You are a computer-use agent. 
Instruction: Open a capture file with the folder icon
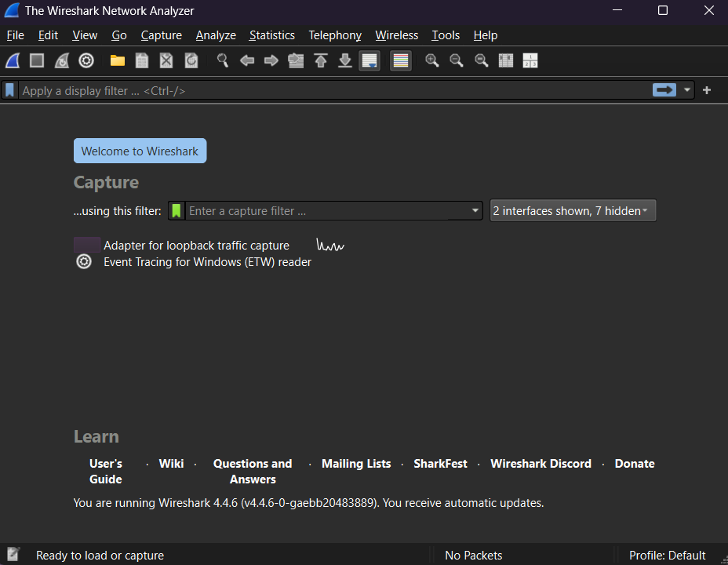118,60
